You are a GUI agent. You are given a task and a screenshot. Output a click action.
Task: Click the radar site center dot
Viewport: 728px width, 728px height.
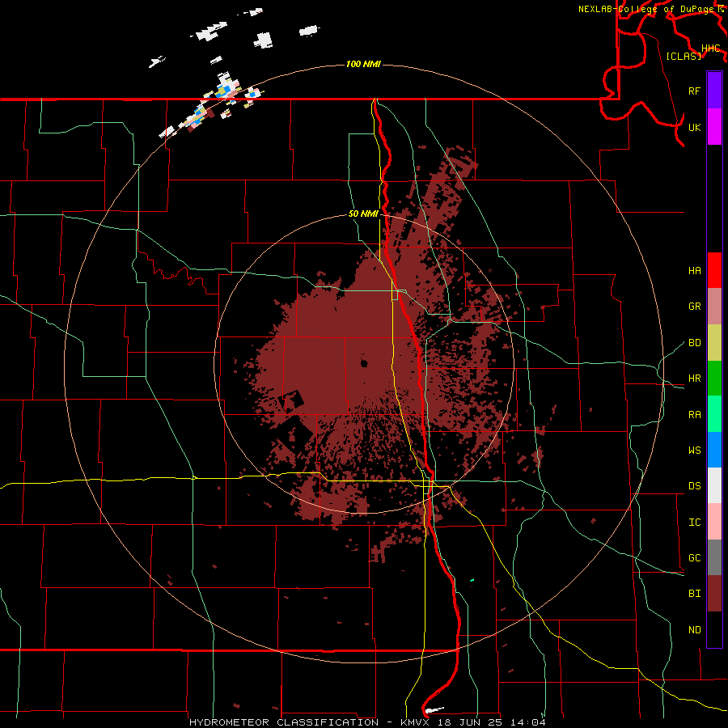(364, 363)
